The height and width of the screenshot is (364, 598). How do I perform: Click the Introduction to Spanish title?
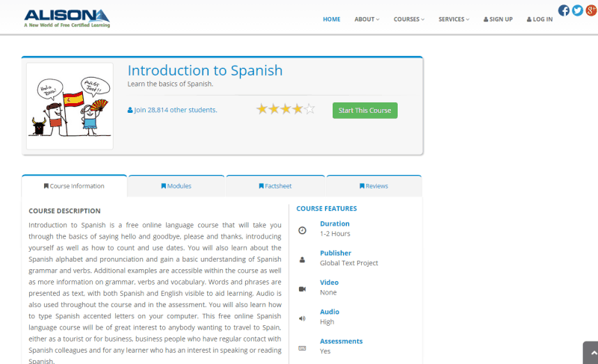pyautogui.click(x=205, y=70)
